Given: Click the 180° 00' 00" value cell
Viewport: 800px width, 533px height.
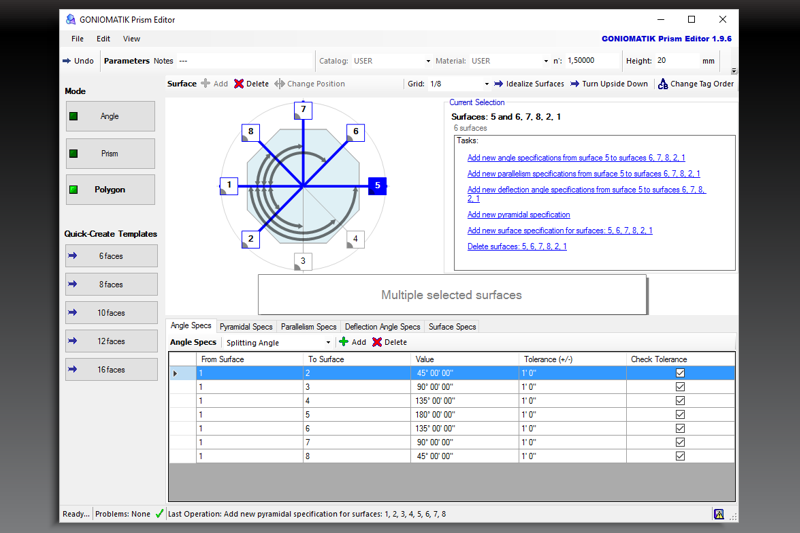Looking at the screenshot, I should click(464, 415).
